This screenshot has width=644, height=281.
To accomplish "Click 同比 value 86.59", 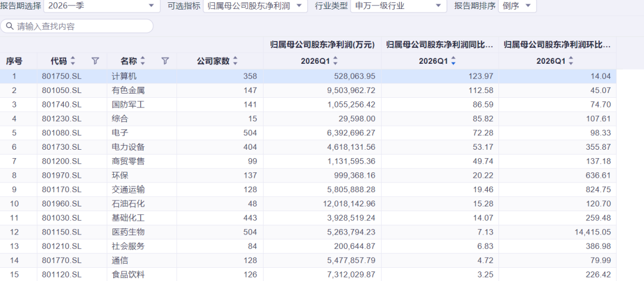I will 484,105.
